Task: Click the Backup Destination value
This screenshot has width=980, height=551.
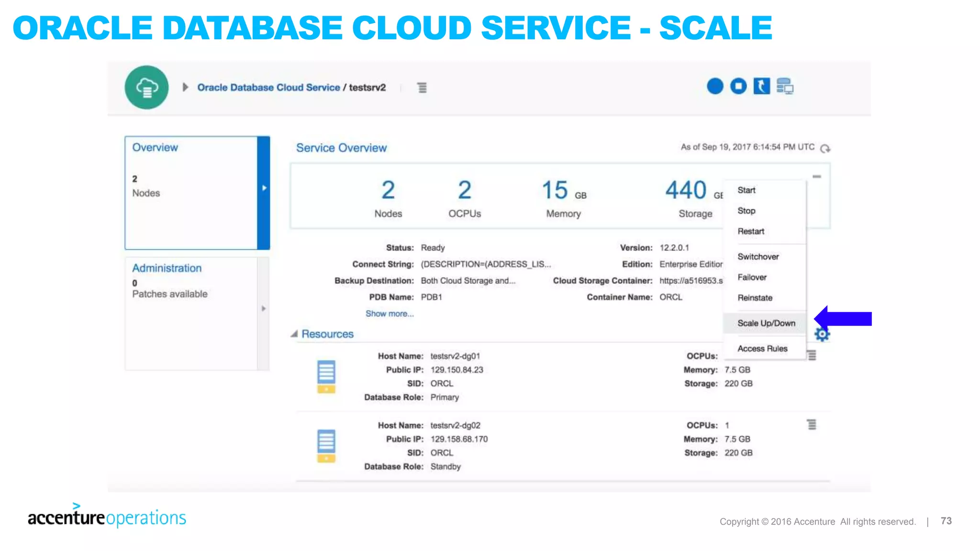Action: (x=468, y=281)
